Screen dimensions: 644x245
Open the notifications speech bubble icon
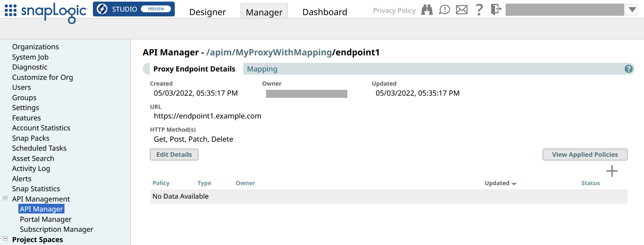tap(444, 10)
